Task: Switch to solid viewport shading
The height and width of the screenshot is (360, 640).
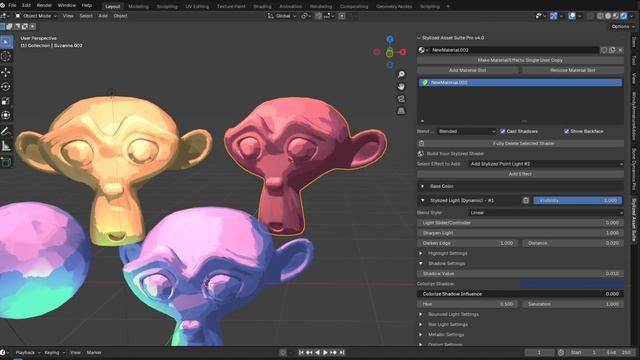Action: point(608,16)
